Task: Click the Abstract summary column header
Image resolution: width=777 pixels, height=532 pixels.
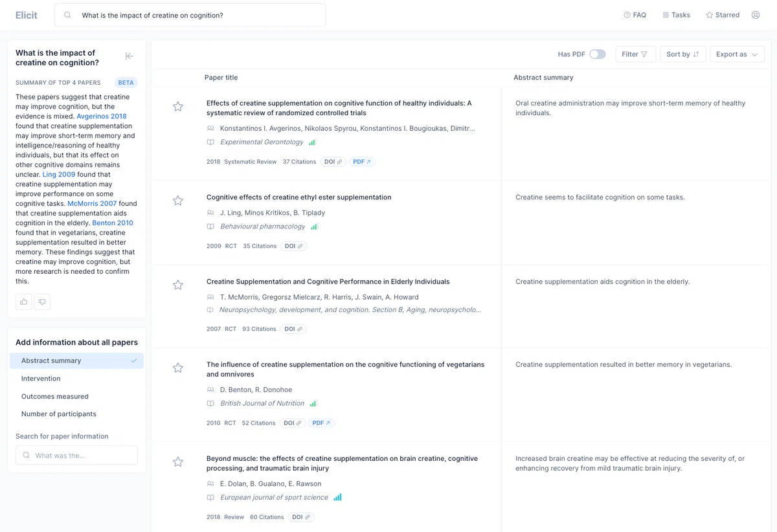Action: [x=544, y=78]
